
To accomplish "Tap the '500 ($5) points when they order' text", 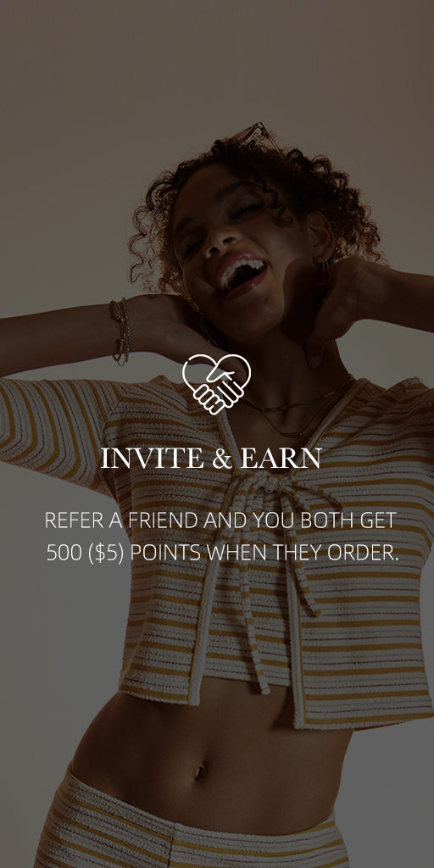I will pos(222,553).
